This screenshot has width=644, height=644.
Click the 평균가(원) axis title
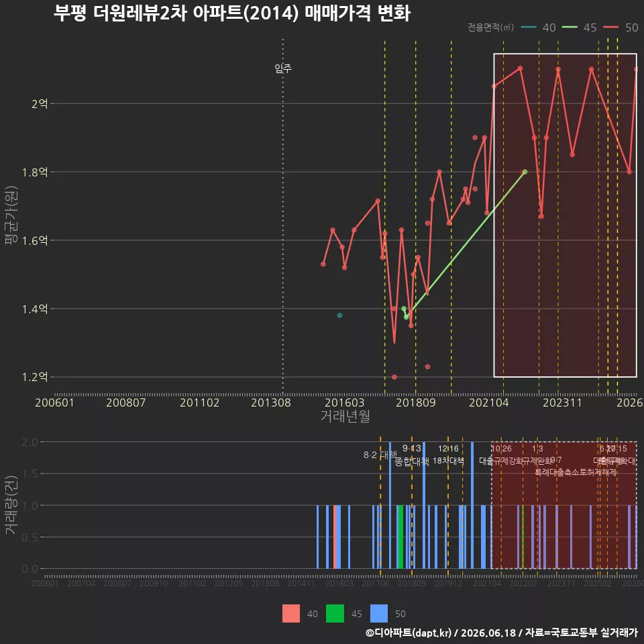[x=11, y=215]
